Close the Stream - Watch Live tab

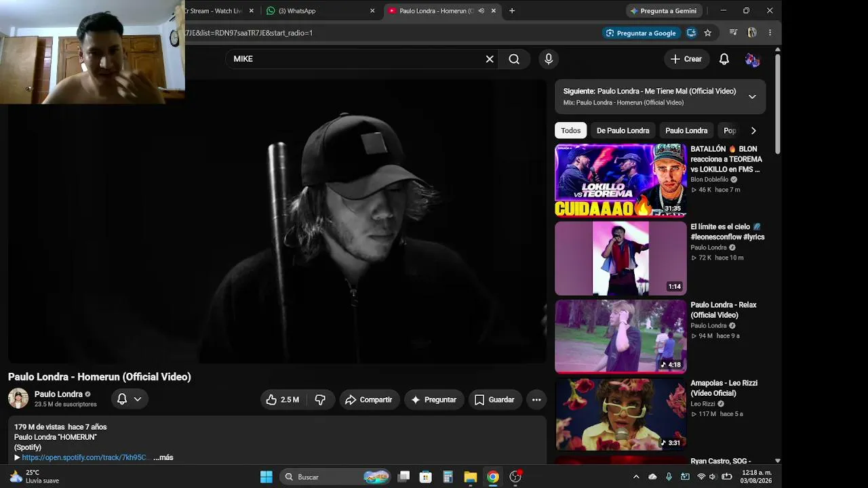click(252, 11)
